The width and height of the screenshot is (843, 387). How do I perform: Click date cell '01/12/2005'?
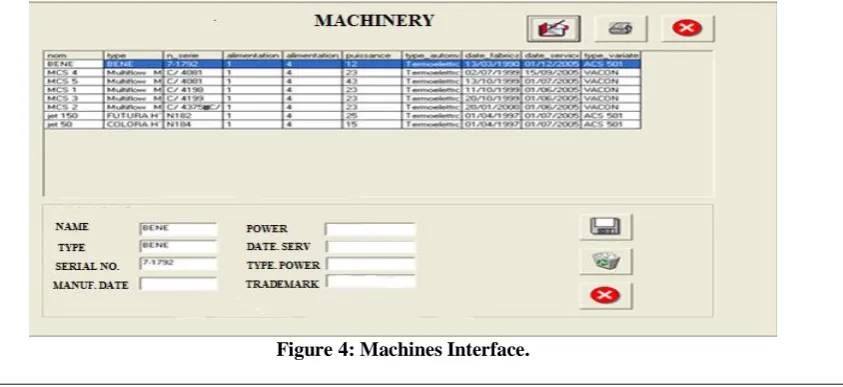click(551, 64)
